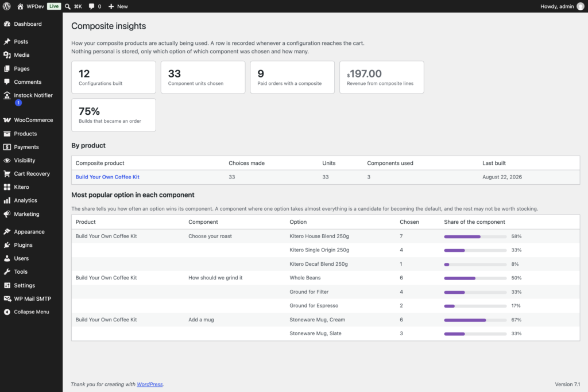Click the Pages icon in sidebar
This screenshot has height=392, width=588.
coord(7,68)
